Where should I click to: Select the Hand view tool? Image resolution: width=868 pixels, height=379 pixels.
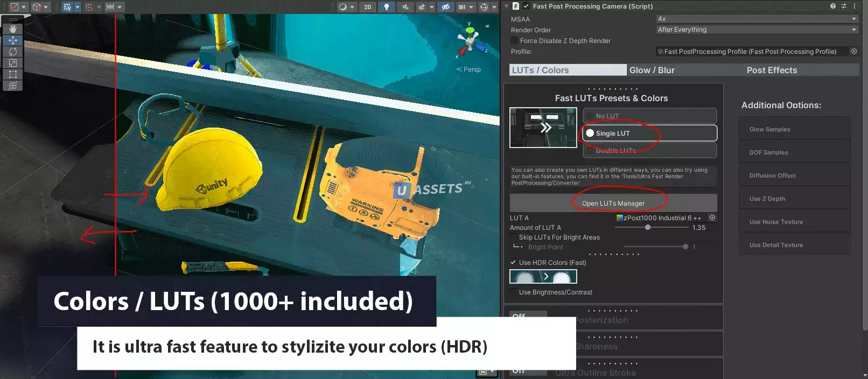click(x=13, y=29)
